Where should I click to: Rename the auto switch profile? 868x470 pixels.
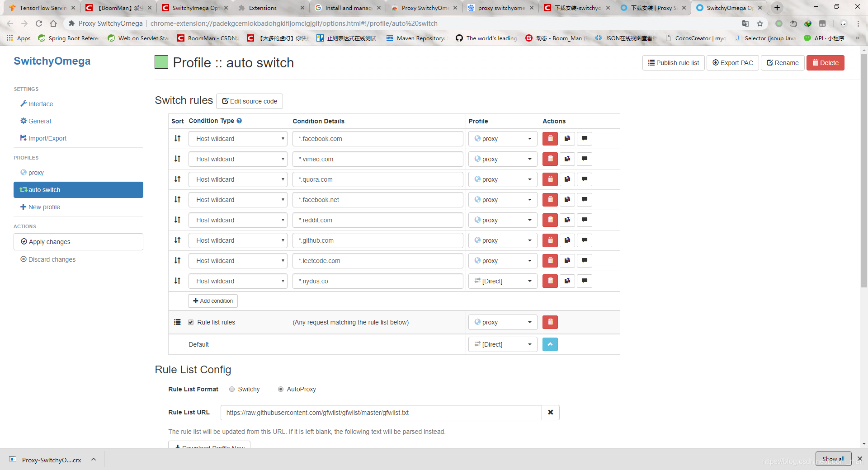pos(783,63)
